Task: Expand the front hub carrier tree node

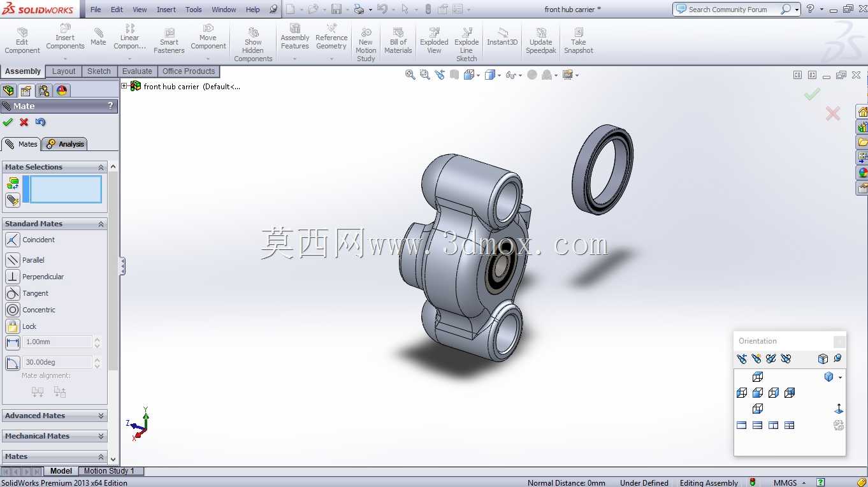Action: pos(124,86)
